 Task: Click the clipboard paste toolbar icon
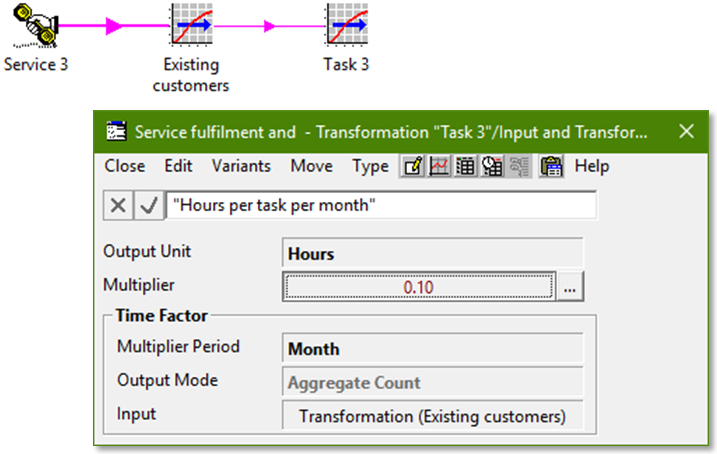coord(550,167)
